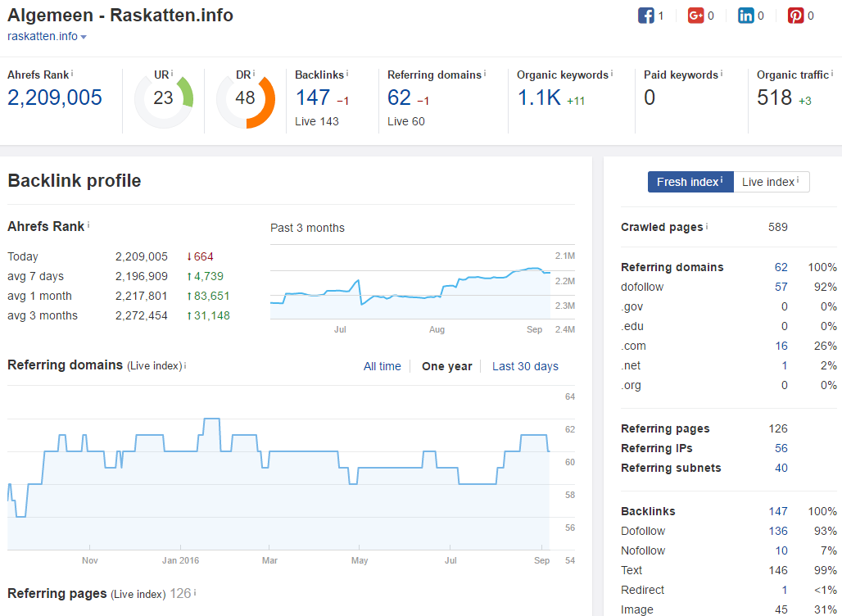This screenshot has height=616, width=842.
Task: Click the UR 23 gauge
Action: [x=163, y=99]
